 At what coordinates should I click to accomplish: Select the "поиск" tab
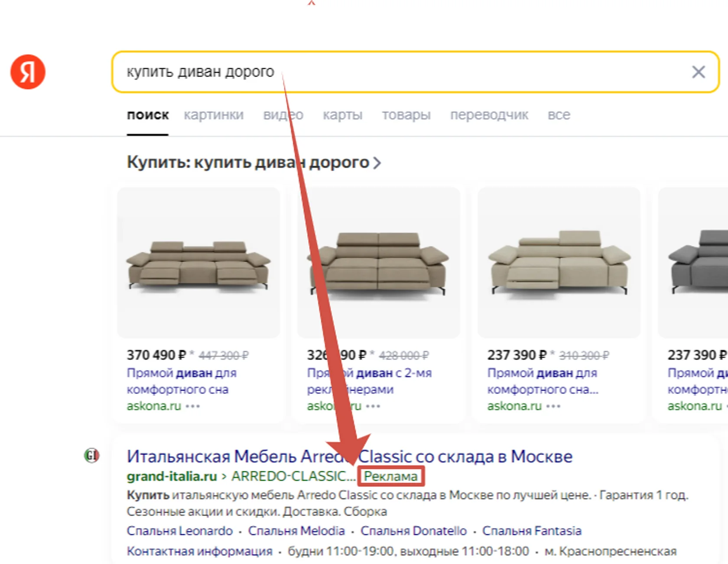pyautogui.click(x=148, y=115)
